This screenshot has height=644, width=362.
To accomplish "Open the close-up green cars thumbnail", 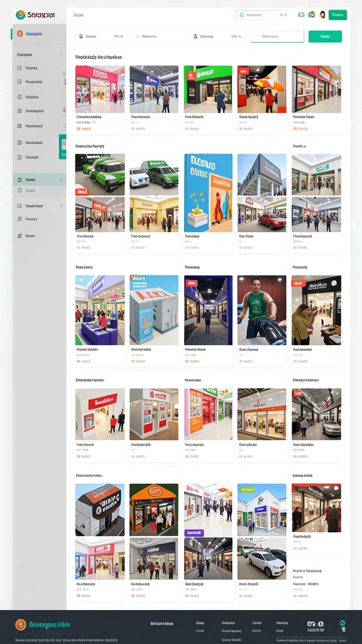I will pos(100,175).
